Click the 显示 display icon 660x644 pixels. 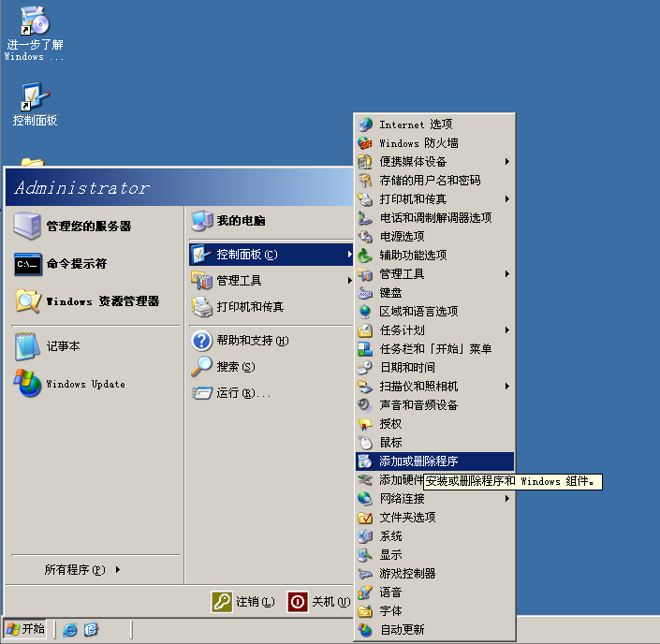(365, 555)
